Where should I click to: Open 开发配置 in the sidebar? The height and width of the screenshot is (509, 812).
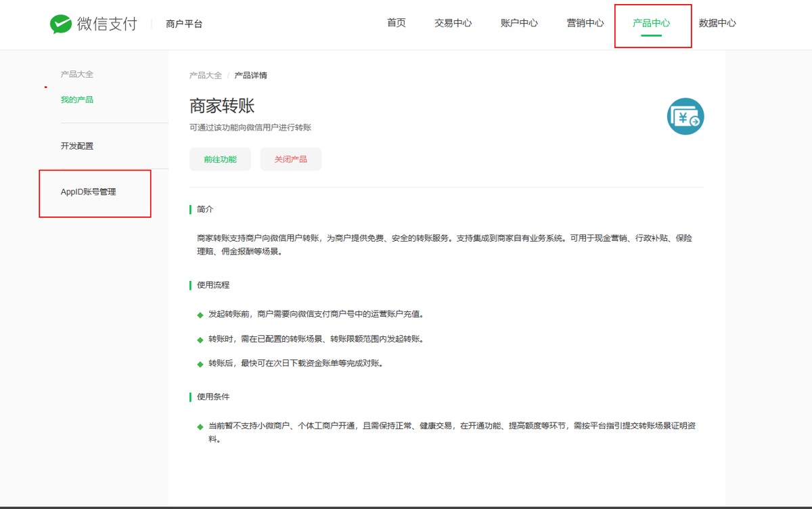coord(77,146)
